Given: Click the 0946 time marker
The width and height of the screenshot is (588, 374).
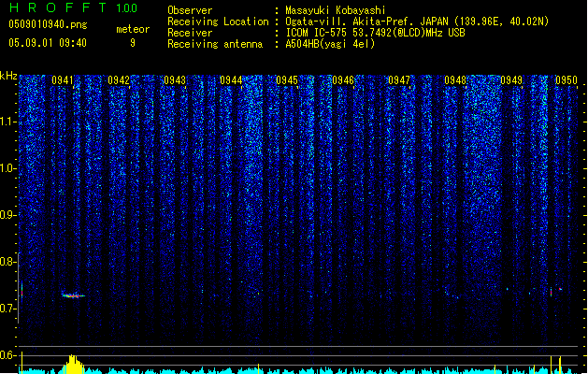Looking at the screenshot, I should pos(343,80).
